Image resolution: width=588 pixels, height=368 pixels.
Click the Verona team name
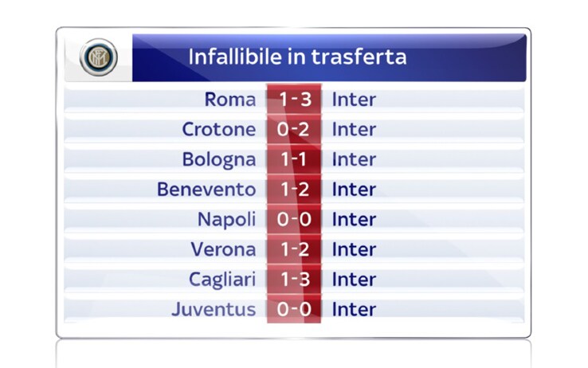pyautogui.click(x=224, y=249)
